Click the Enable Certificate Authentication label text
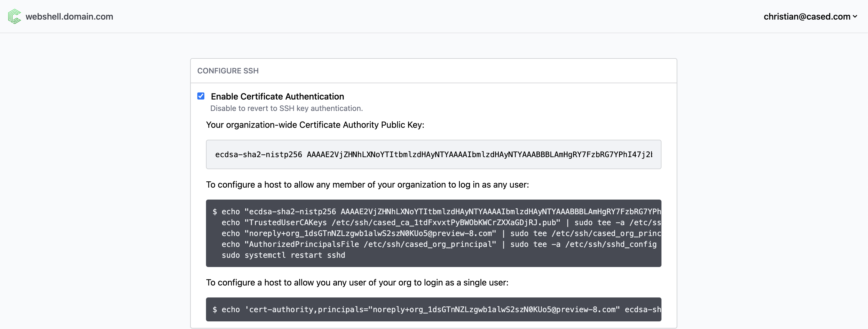The image size is (868, 329). 277,97
